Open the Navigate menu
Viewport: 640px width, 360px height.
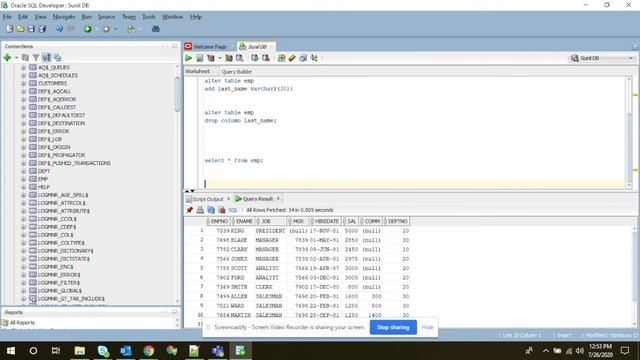(x=64, y=17)
